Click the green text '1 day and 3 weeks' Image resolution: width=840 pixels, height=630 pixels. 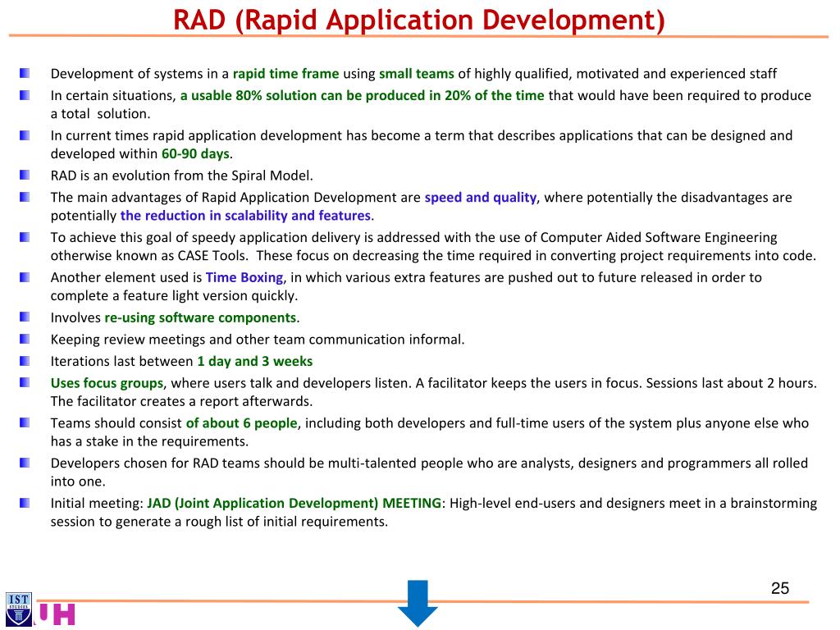pyautogui.click(x=254, y=362)
